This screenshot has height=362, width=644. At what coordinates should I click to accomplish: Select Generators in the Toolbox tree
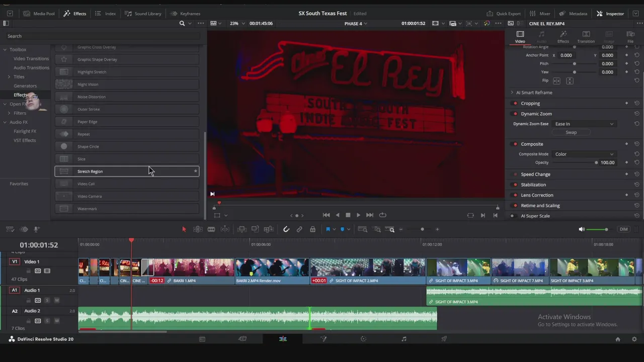tap(25, 86)
